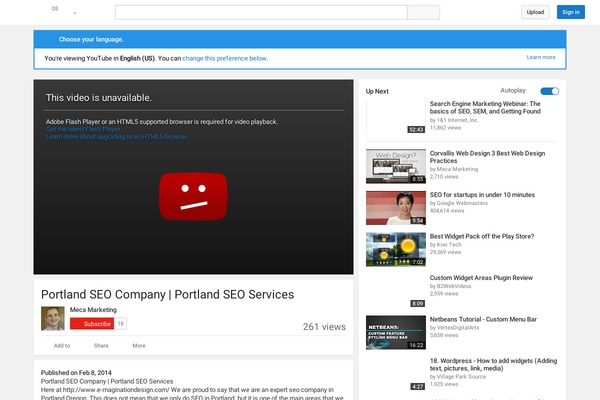Open 'Netbeans Tutorial - Custom Menu Bar' title
This screenshot has width=600, height=400.
483,319
